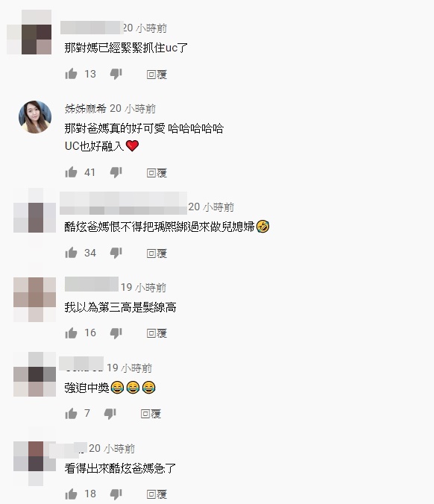Like the 酷炫爸媽急了 comment with 18 likes
The height and width of the screenshot is (504, 434).
[71, 494]
